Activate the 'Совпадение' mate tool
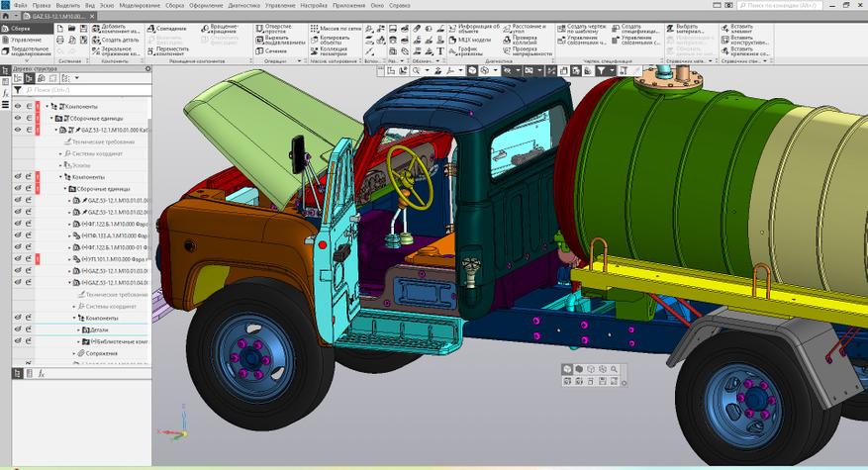Viewport: 868px width, 470px height. (169, 28)
